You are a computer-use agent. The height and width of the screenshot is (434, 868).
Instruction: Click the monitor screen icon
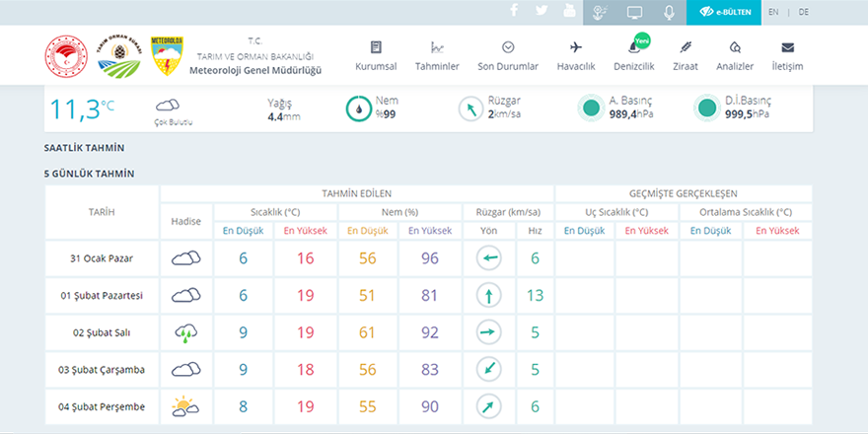coord(634,12)
